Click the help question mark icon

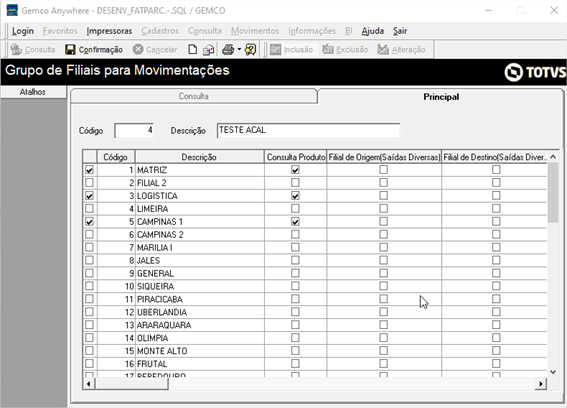[250, 49]
